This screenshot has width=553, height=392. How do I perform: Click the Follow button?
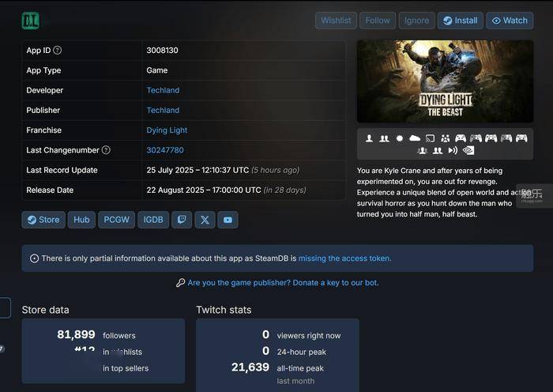378,21
